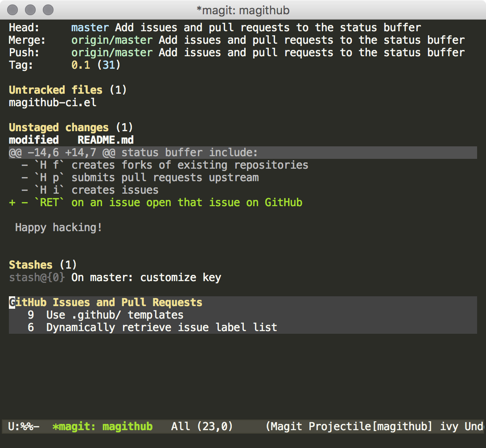Screen dimensions: 486x448
Task: Click origin/master on the Push line
Action: 112,53
